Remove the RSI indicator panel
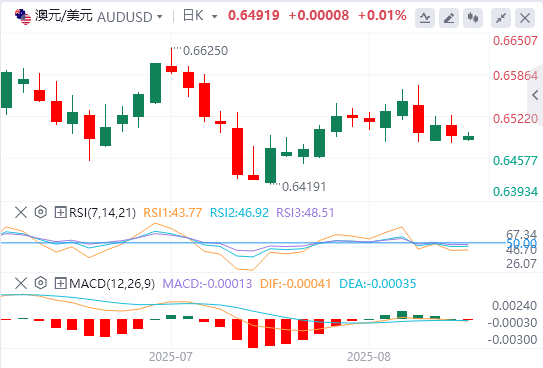The image size is (543, 368). tap(21, 212)
